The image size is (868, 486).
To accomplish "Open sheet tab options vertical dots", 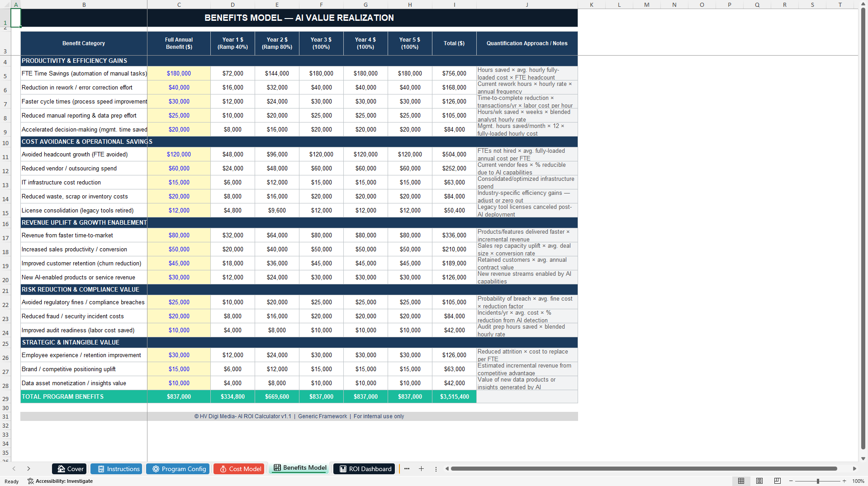I will (436, 469).
